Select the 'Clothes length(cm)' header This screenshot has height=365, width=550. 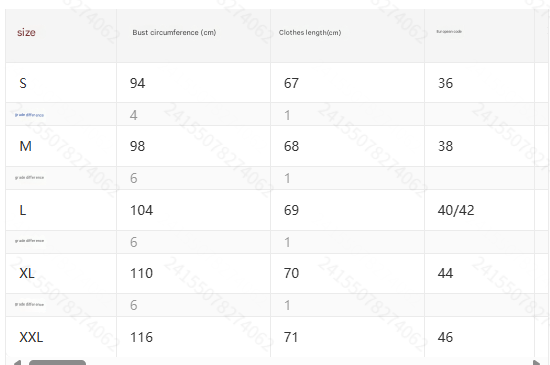coord(310,32)
